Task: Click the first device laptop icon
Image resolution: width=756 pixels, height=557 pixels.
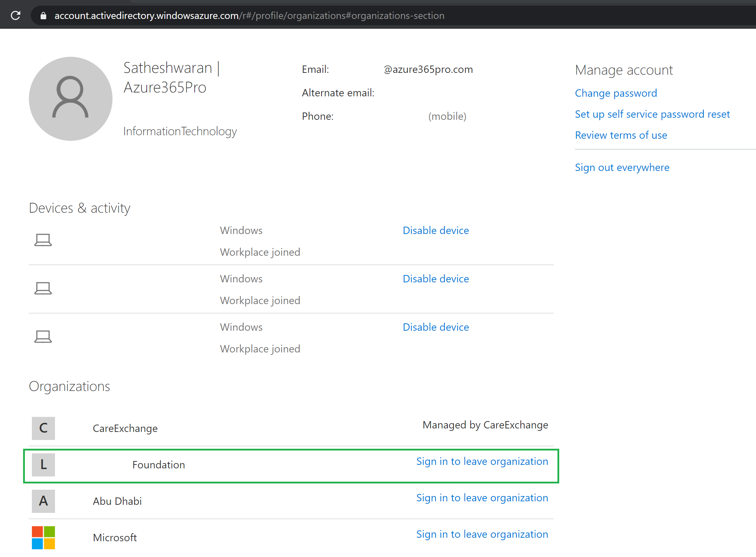Action: pos(43,240)
